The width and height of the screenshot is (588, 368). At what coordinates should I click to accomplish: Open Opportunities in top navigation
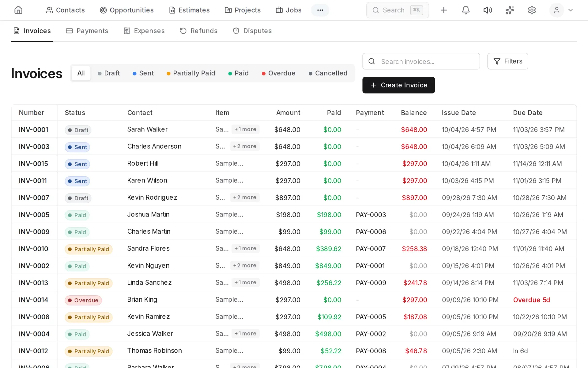tap(127, 10)
